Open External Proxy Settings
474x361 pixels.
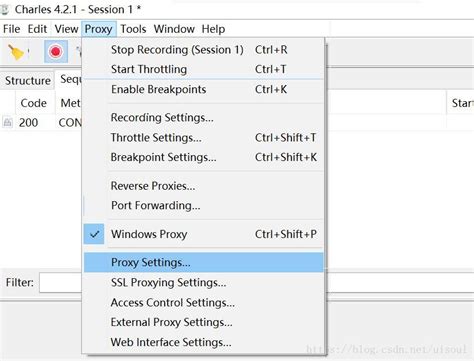pos(204,322)
